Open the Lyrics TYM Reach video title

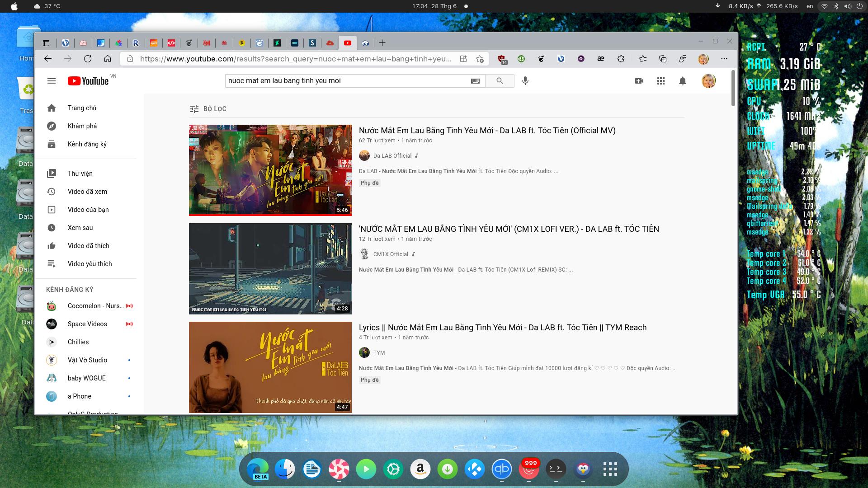(x=503, y=328)
